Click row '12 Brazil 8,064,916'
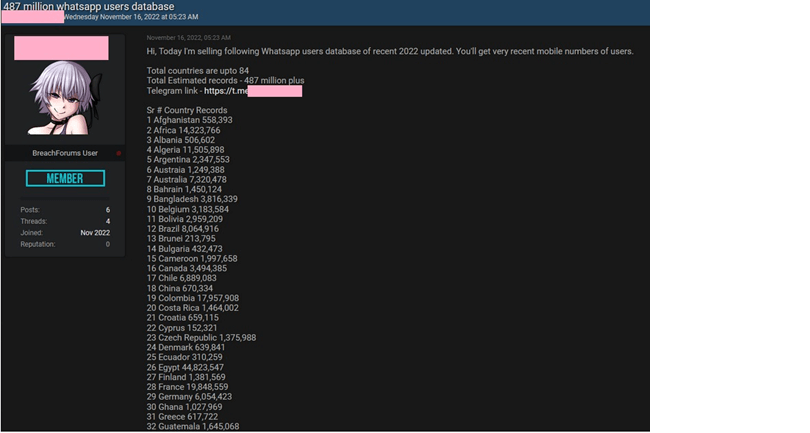 (x=182, y=229)
